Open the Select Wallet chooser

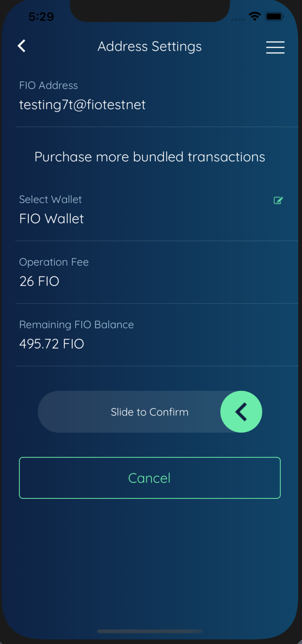[x=51, y=200]
